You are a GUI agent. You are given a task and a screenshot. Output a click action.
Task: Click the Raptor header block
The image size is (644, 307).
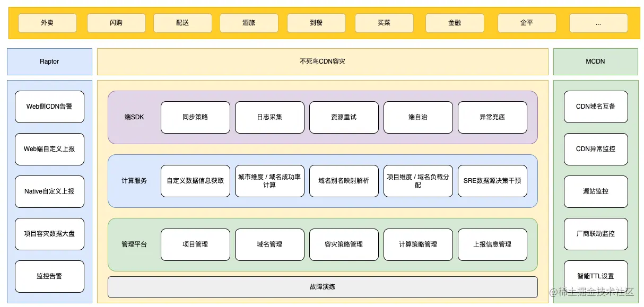(49, 62)
